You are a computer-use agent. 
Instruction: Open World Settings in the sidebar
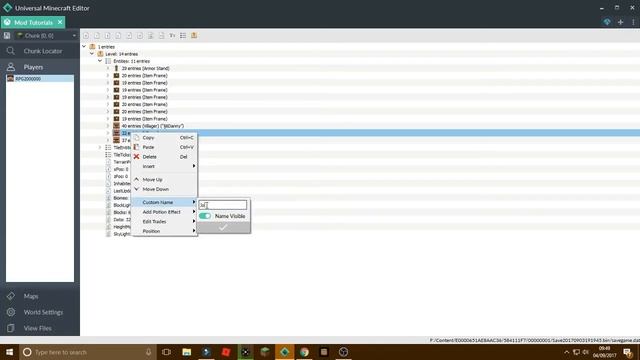tap(40, 312)
